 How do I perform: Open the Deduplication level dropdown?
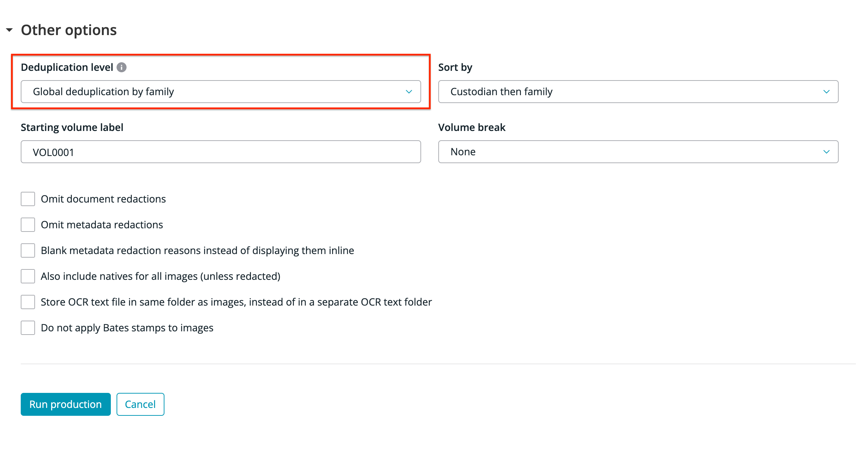pyautogui.click(x=221, y=92)
